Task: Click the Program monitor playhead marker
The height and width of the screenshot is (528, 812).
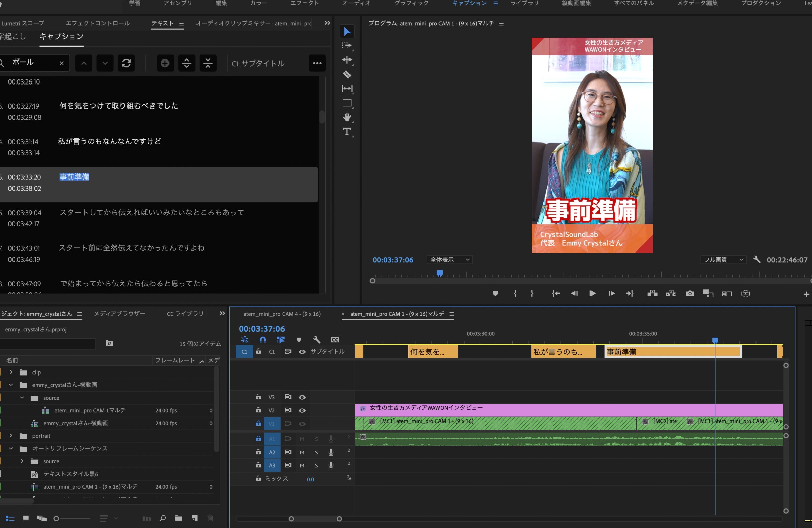Action: pyautogui.click(x=440, y=273)
